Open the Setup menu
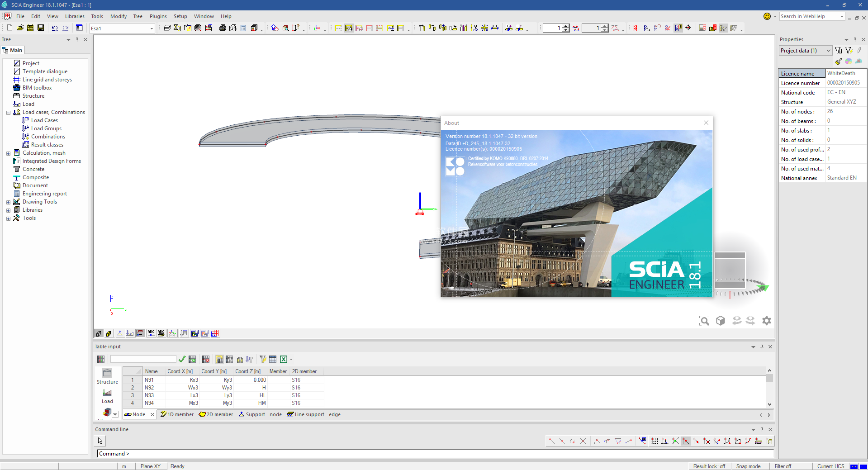 (180, 16)
